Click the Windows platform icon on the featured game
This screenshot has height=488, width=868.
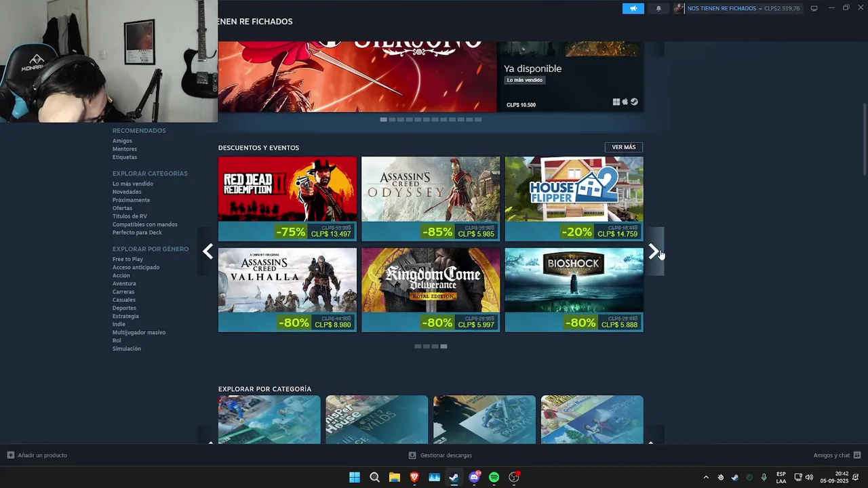tap(616, 102)
